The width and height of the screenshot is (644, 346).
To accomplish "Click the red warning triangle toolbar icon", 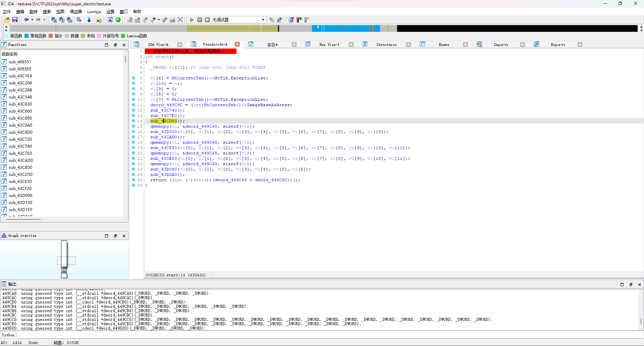I will [x=110, y=20].
